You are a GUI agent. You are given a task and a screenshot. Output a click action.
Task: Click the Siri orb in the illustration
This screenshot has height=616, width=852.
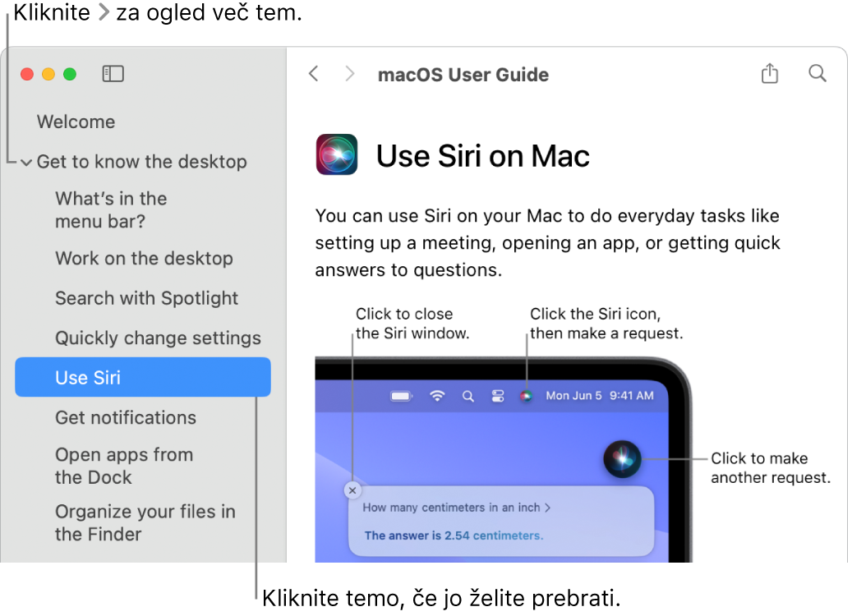pos(622,459)
